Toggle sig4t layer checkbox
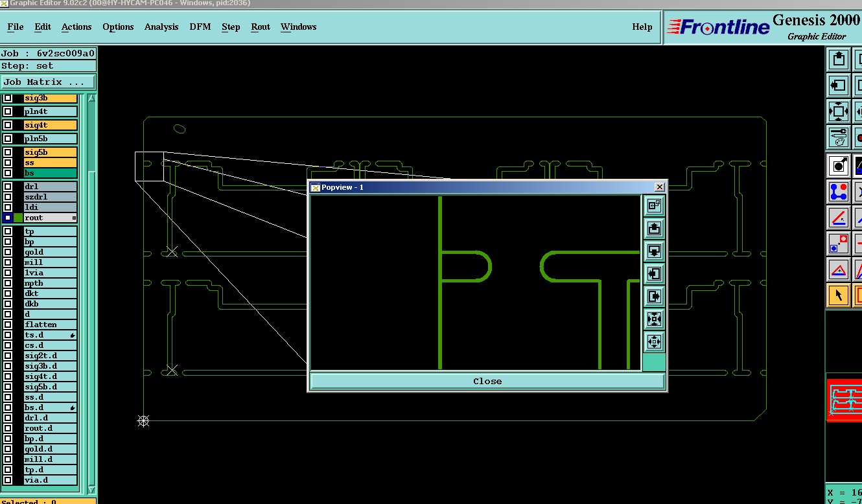This screenshot has height=504, width=862. (8, 125)
